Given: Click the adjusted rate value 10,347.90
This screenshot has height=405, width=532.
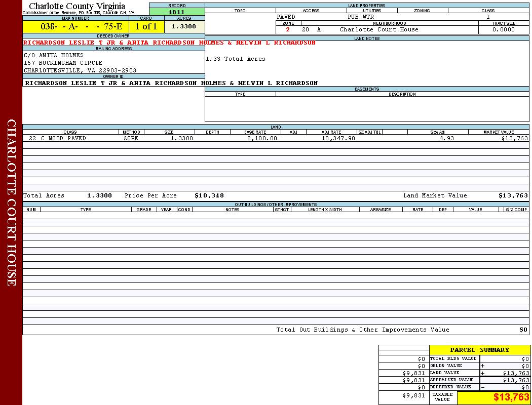Looking at the screenshot, I should (338, 138).
